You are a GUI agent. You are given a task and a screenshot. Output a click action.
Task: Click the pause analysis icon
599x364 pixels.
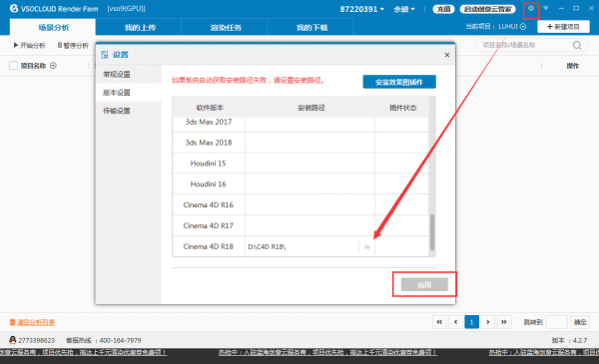pyautogui.click(x=60, y=45)
